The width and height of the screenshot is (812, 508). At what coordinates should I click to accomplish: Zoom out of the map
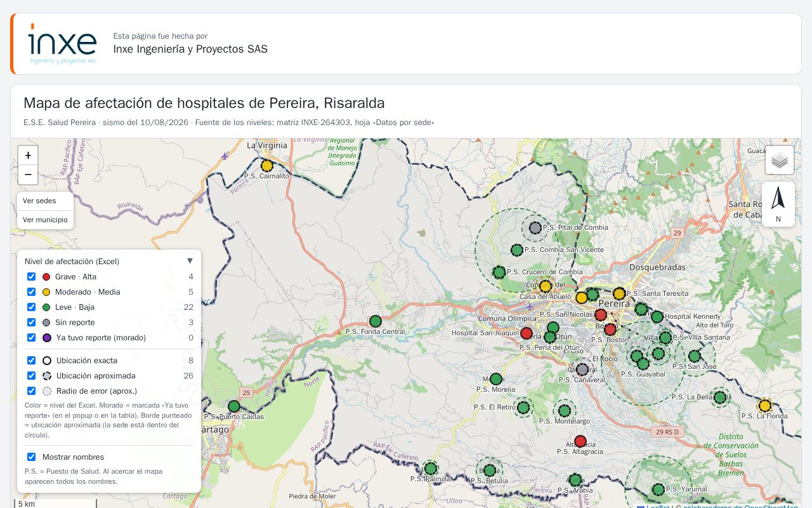(28, 175)
